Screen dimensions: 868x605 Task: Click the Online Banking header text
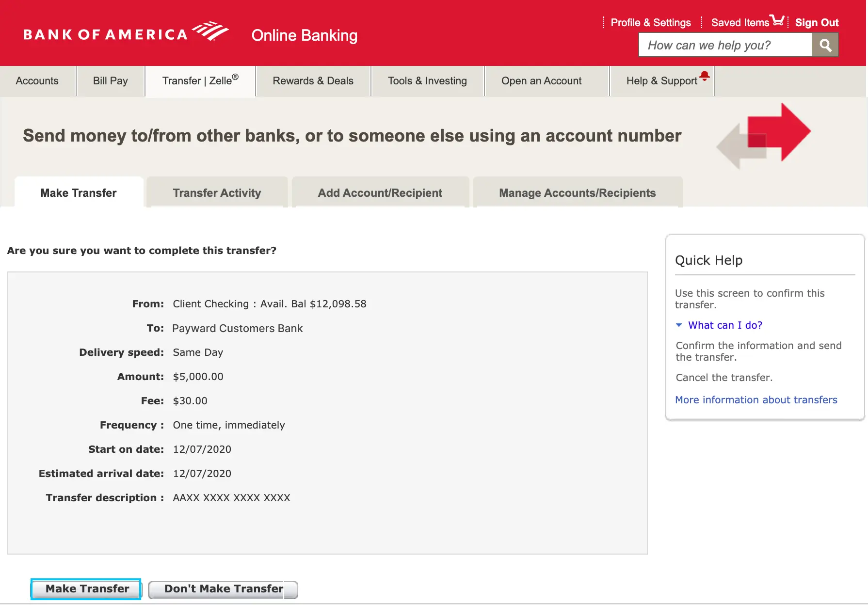click(x=305, y=35)
